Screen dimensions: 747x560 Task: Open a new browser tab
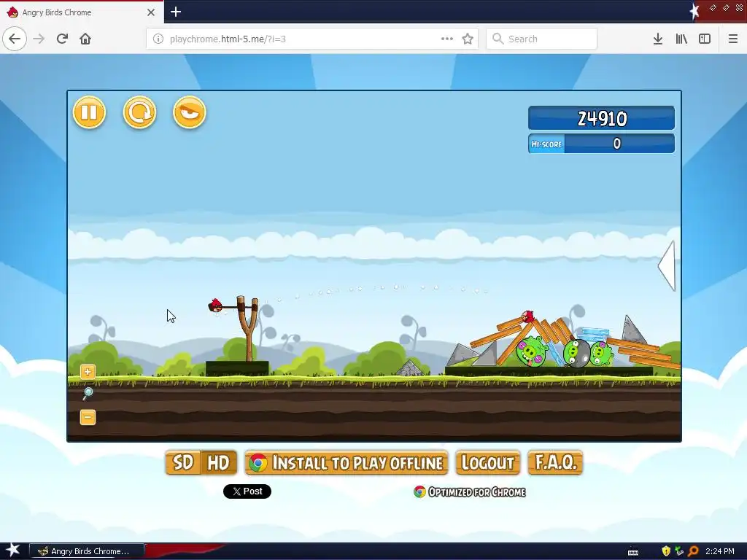176,12
